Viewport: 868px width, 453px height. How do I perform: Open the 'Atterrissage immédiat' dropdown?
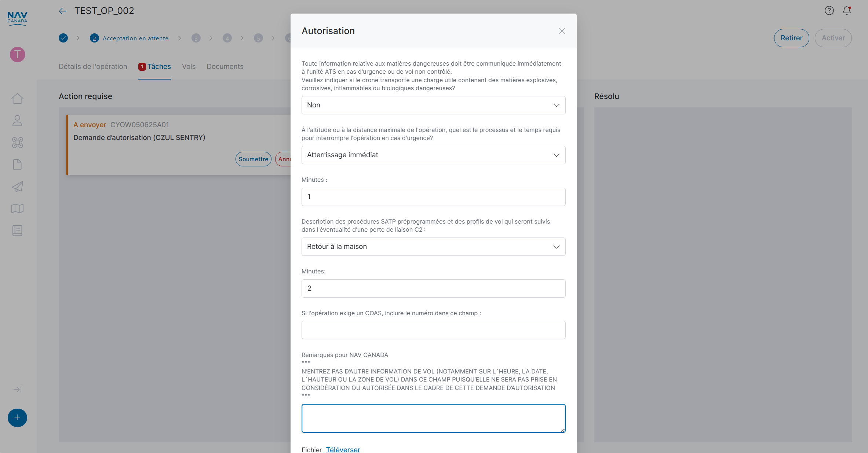click(433, 155)
